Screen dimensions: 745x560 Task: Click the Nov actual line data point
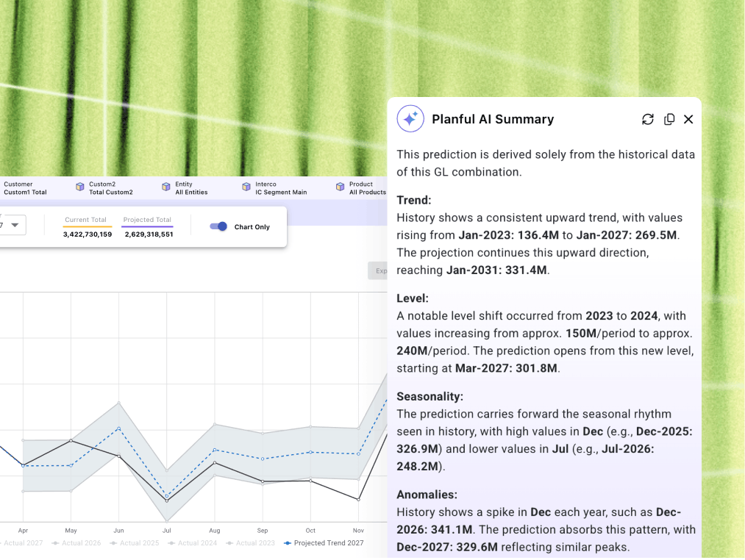coord(358,500)
